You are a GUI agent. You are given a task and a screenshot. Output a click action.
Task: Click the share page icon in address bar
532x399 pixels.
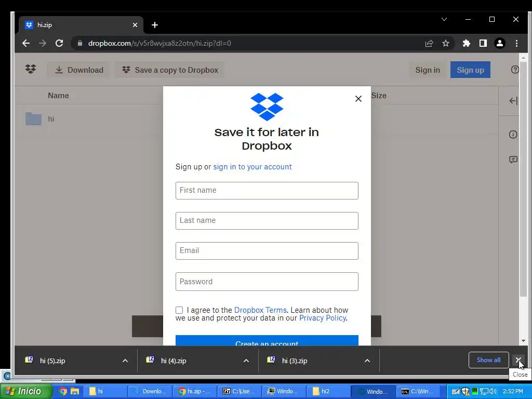pyautogui.click(x=429, y=44)
